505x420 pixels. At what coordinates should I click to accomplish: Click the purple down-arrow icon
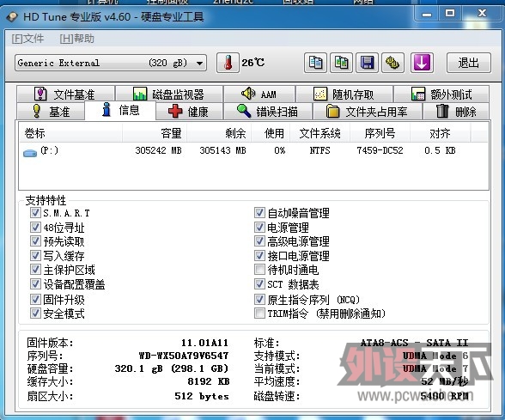[422, 63]
